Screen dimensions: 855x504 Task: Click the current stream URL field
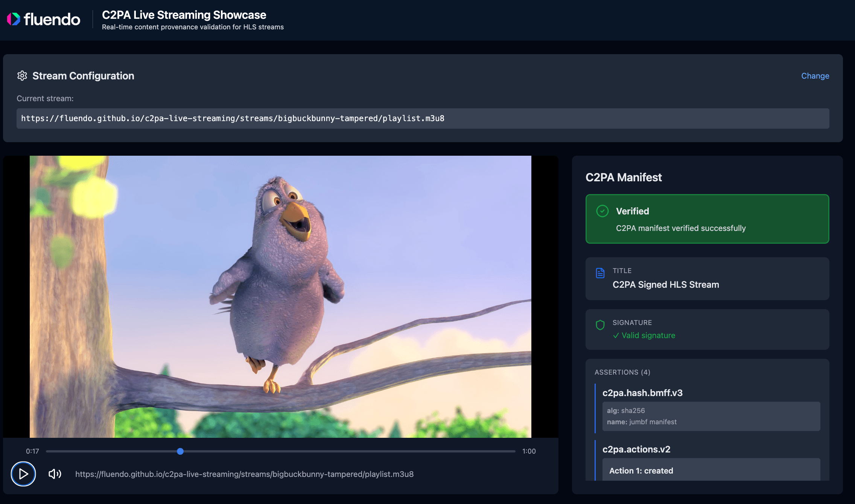click(x=423, y=118)
